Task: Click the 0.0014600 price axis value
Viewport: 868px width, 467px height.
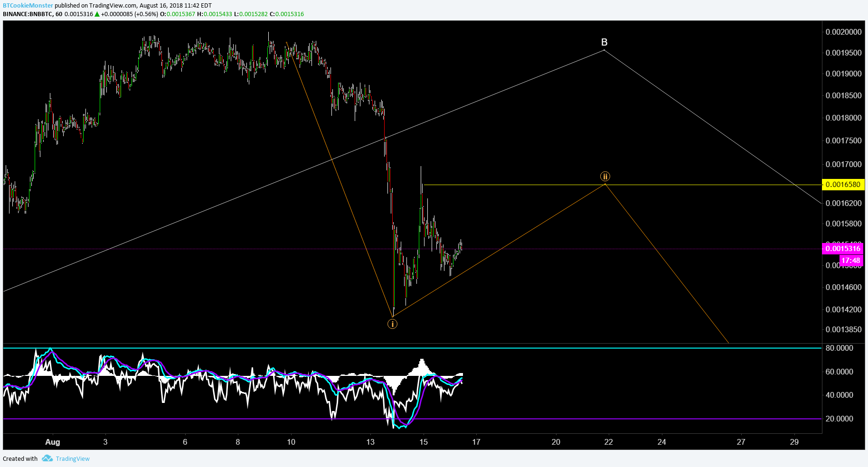Action: click(x=843, y=287)
